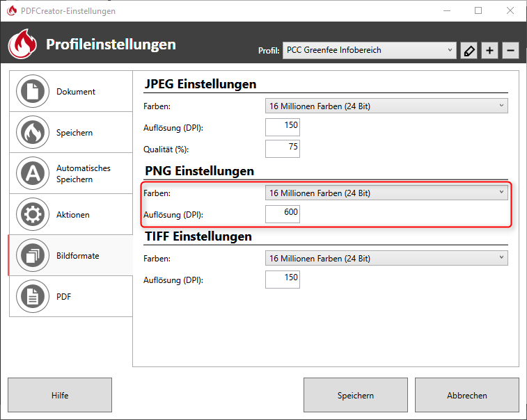The image size is (527, 420).
Task: Expand the PNG Farben dropdown
Action: 386,193
